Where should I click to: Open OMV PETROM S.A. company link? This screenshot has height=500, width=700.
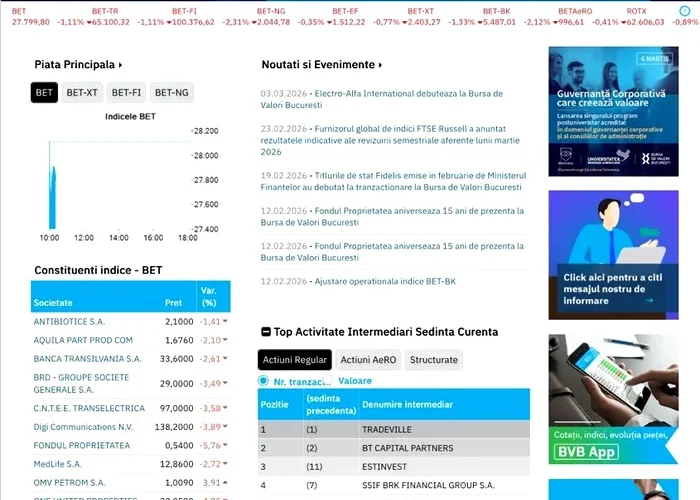point(69,483)
